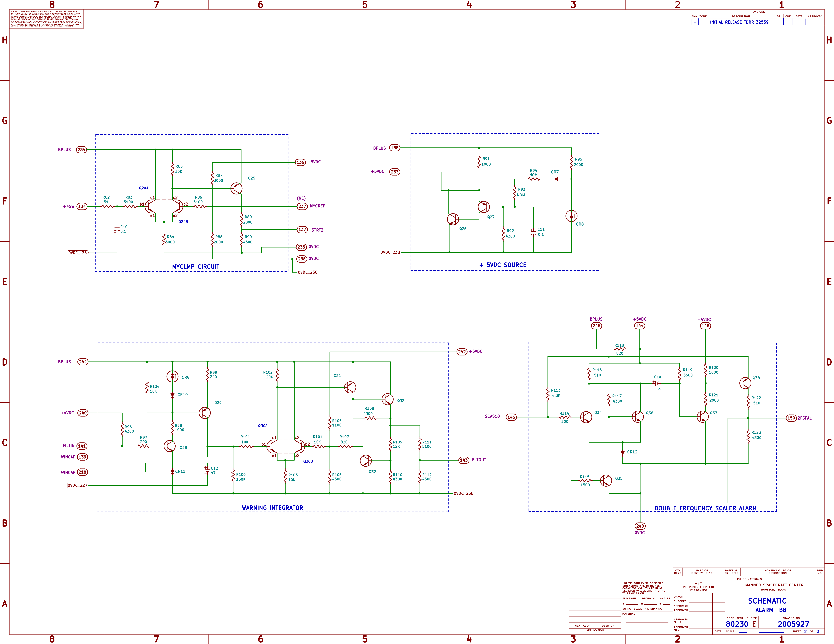Pick the CR11 diode symbol
This screenshot has height=644, width=834.
point(173,472)
